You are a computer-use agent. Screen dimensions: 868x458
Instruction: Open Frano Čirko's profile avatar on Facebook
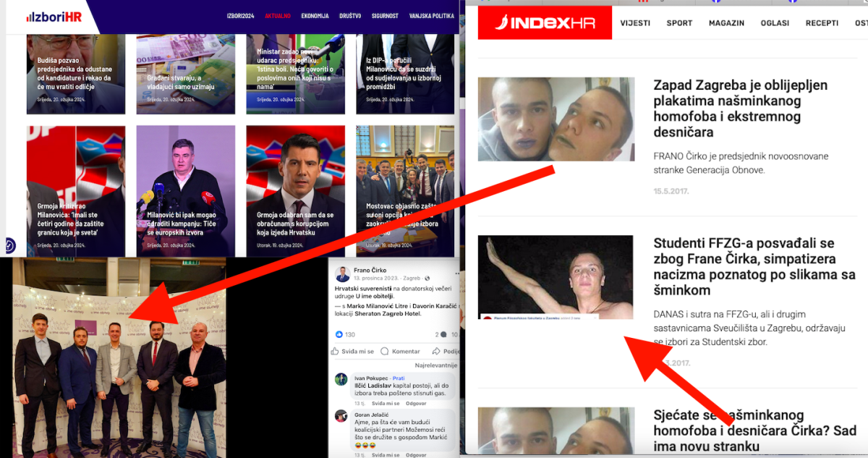[342, 274]
